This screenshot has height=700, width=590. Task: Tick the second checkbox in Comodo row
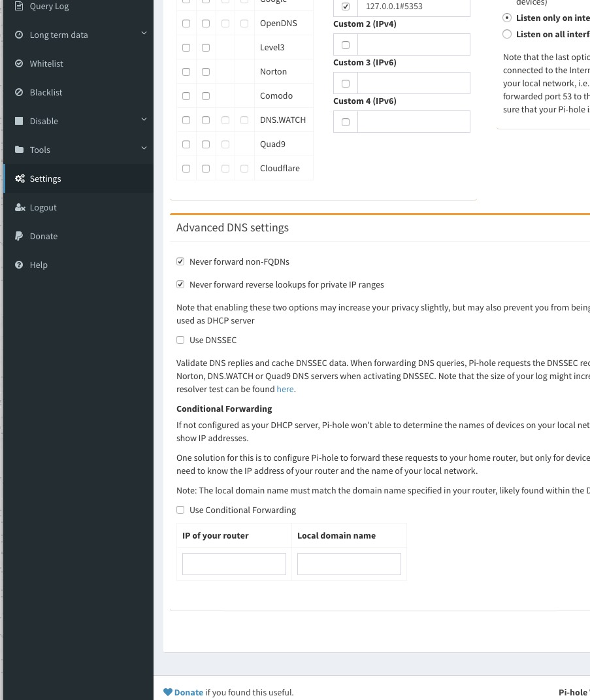click(x=206, y=96)
